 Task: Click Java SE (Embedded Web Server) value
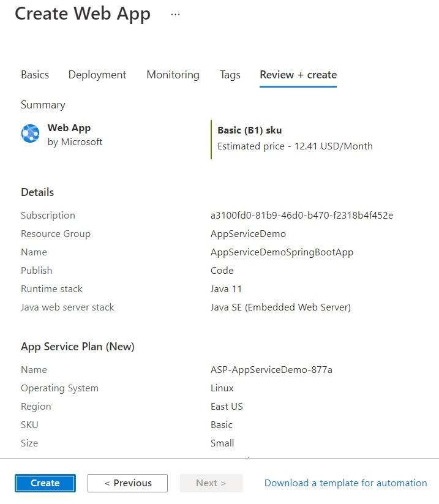click(x=280, y=307)
